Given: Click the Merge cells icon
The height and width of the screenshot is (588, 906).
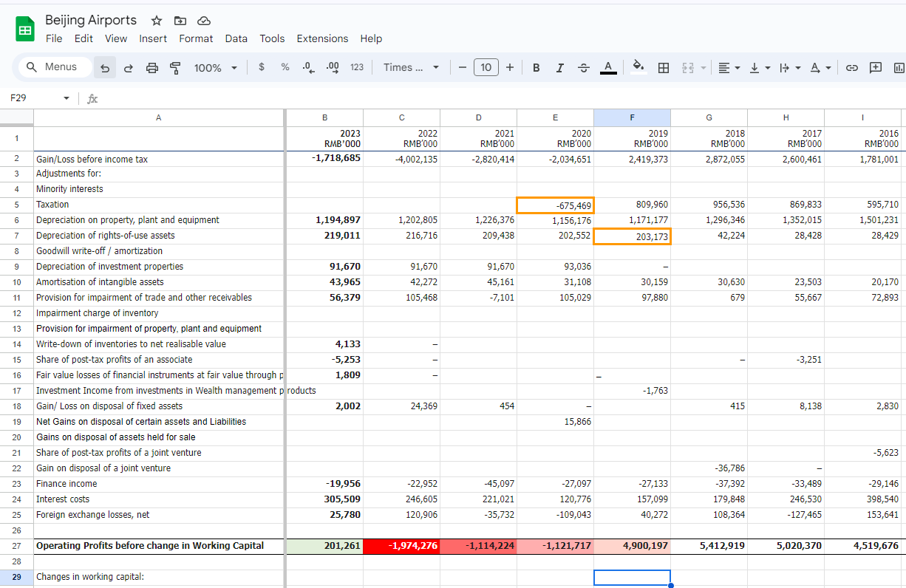Looking at the screenshot, I should [687, 67].
